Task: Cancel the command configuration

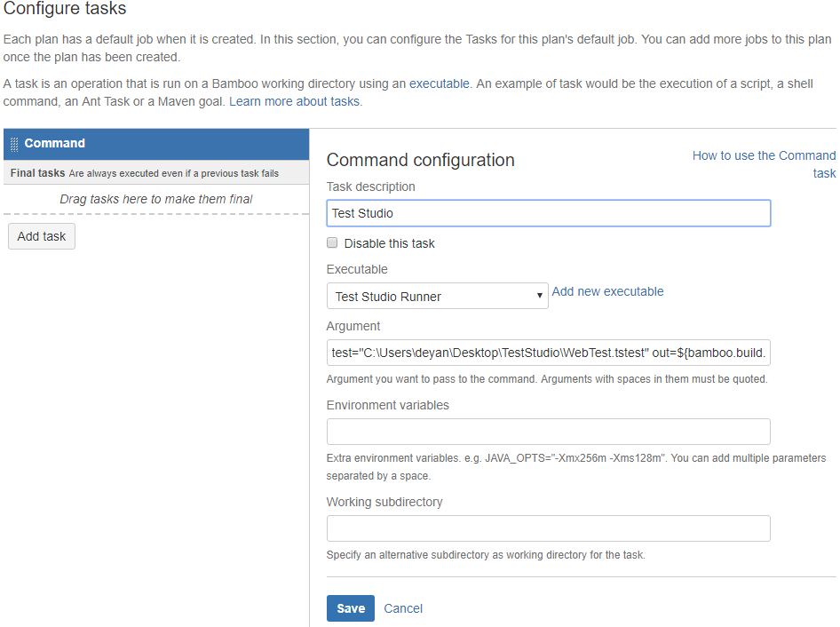Action: 403,608
